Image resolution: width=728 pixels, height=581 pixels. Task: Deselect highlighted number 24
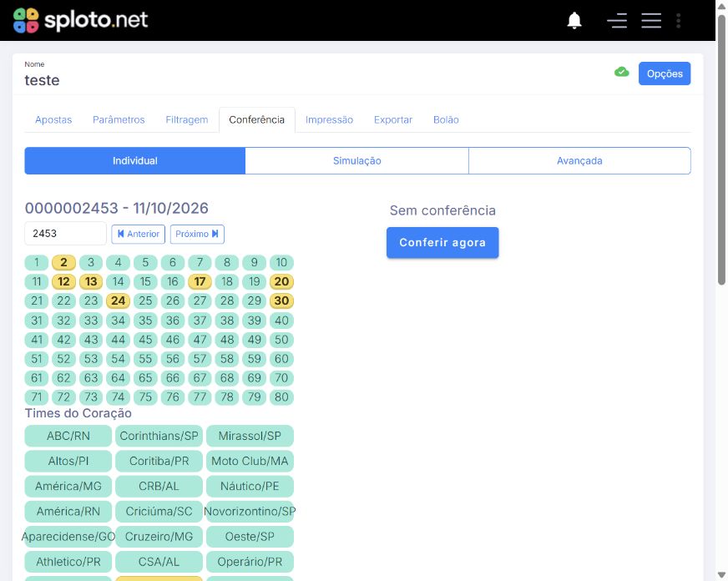pos(118,301)
